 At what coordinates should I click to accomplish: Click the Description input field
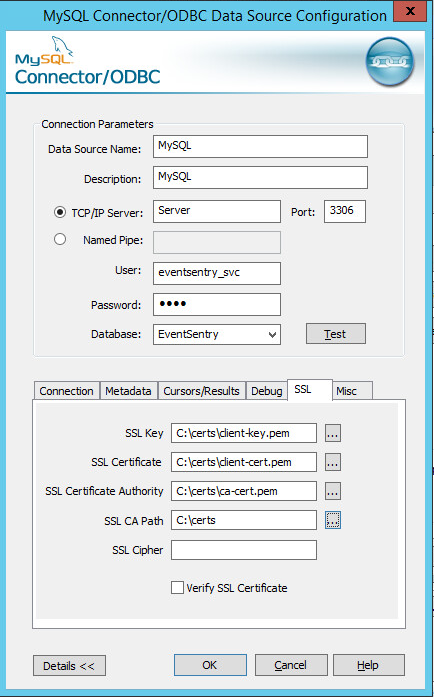click(x=260, y=177)
